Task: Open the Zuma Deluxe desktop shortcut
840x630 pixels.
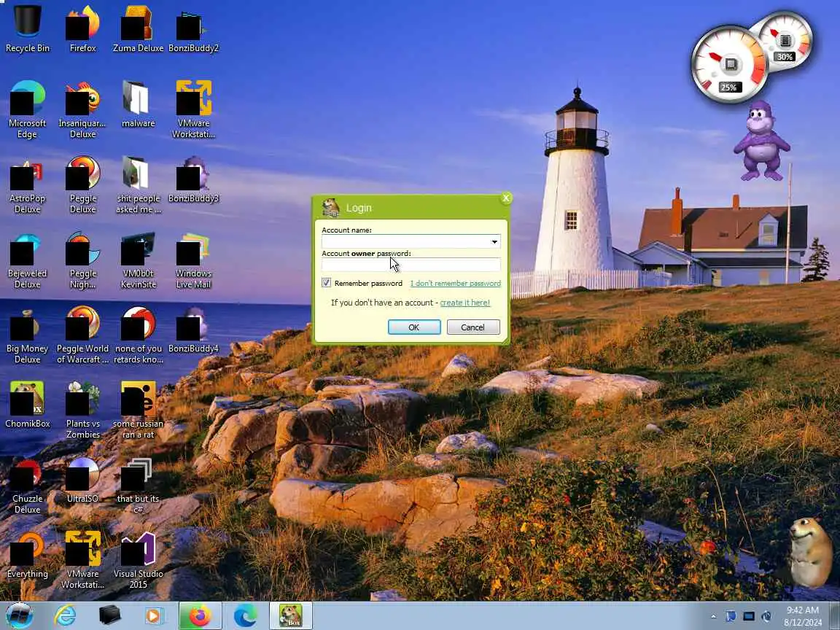Action: (138, 29)
